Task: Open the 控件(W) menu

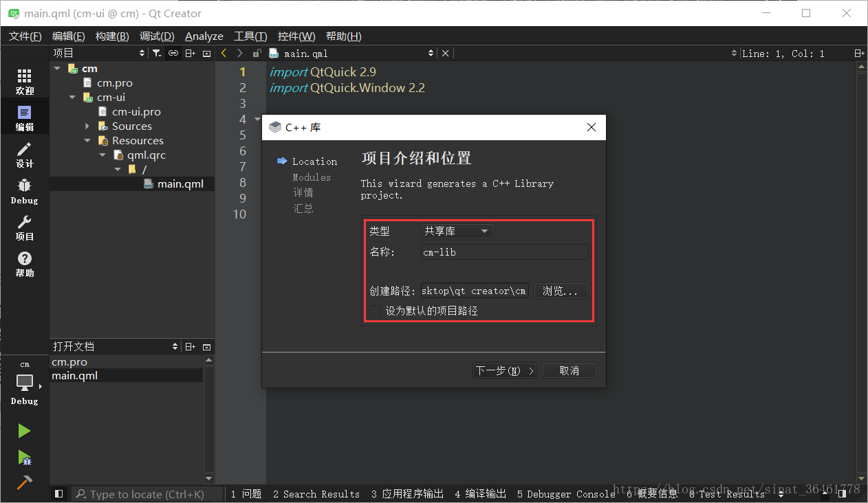Action: (x=296, y=36)
